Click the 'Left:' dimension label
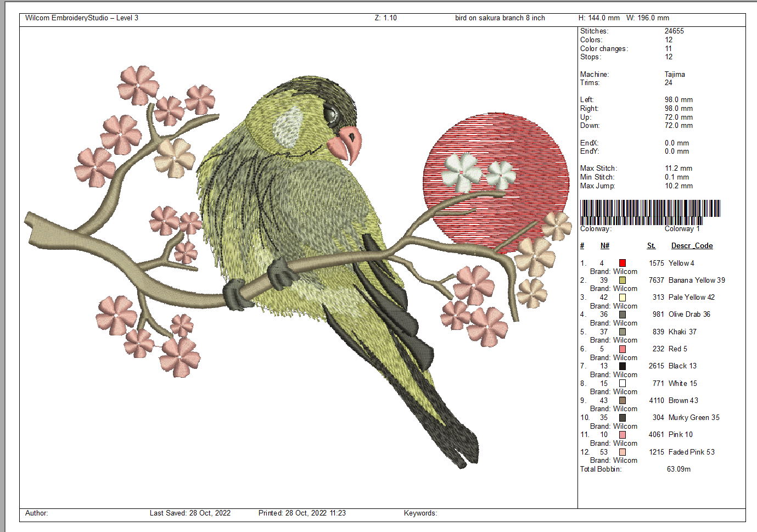The height and width of the screenshot is (532, 757). click(x=587, y=99)
